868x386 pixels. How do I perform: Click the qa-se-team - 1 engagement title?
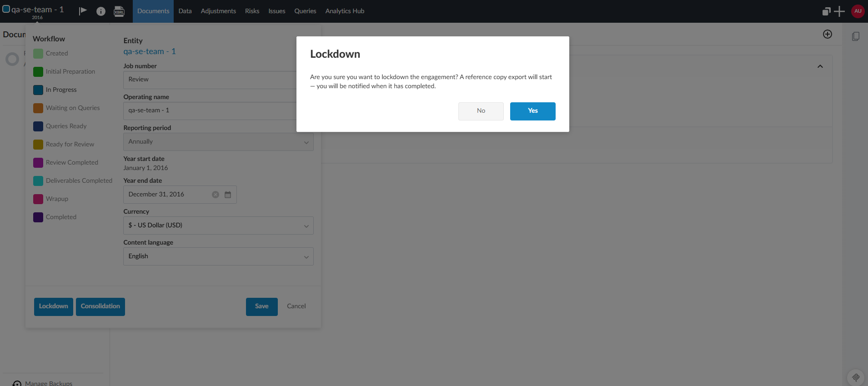point(37,10)
